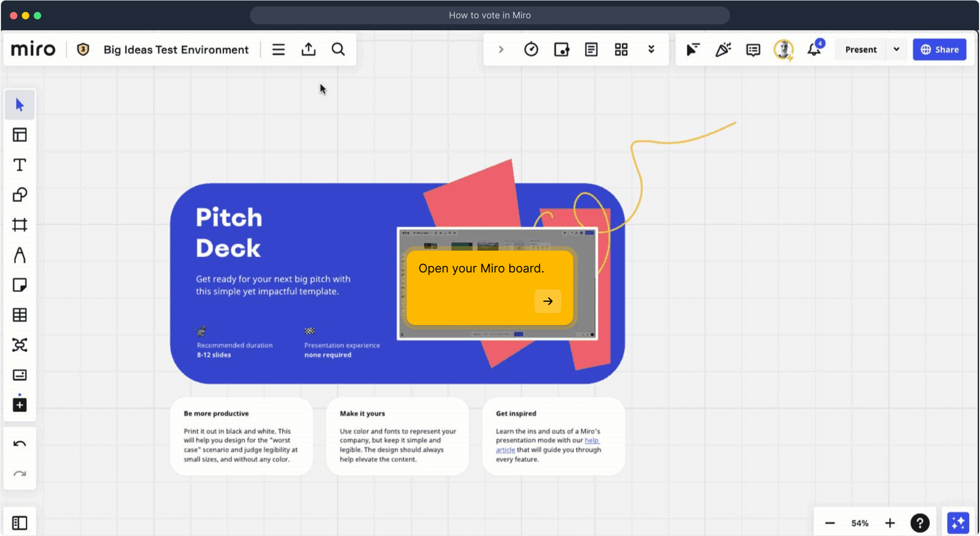Select the Sticky note tool
This screenshot has height=536, width=980.
pyautogui.click(x=20, y=285)
